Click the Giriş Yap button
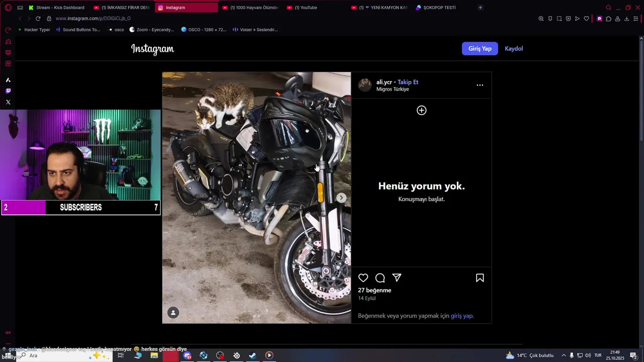This screenshot has width=644, height=362. point(480,49)
